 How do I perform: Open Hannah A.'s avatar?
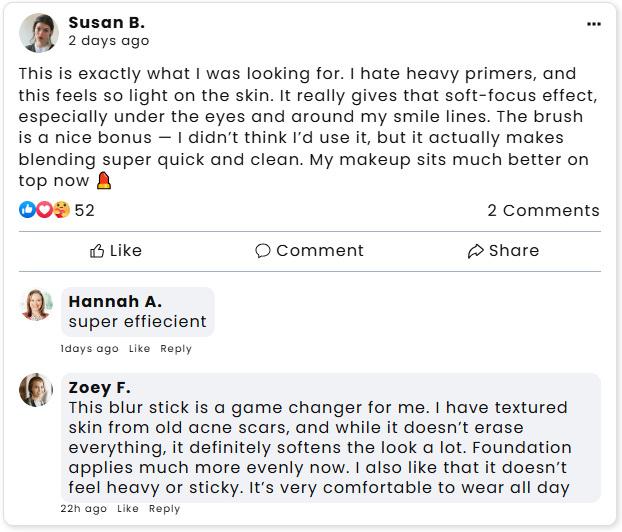(x=36, y=304)
